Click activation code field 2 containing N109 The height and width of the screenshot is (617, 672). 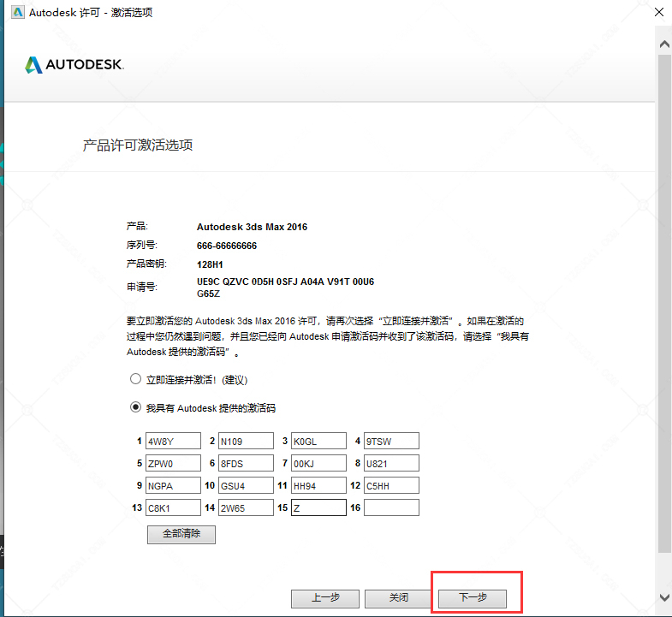246,441
